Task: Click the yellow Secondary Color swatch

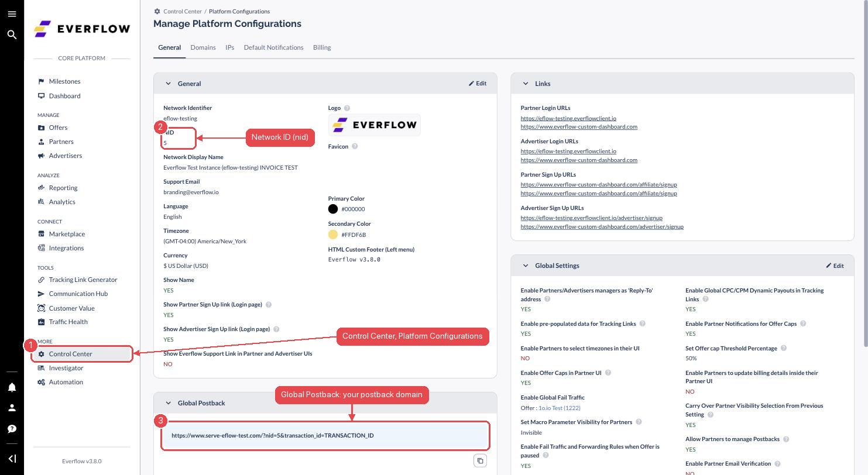Action: [x=333, y=235]
